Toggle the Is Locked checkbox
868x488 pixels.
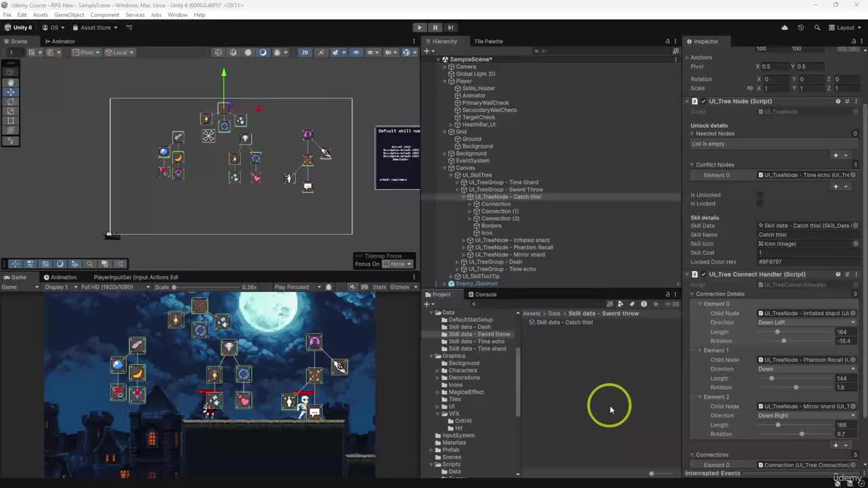[760, 203]
